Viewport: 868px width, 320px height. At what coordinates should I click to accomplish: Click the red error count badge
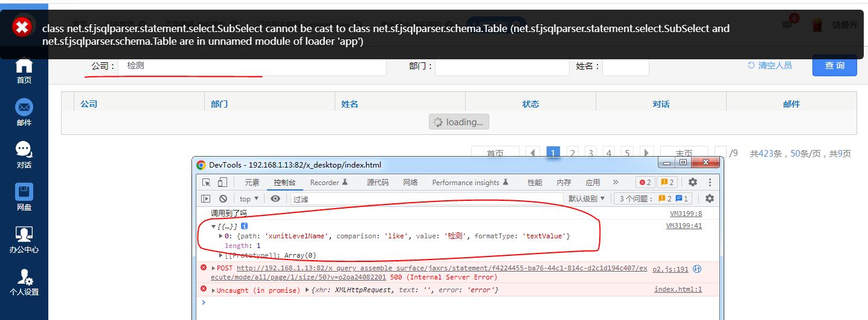pos(645,182)
